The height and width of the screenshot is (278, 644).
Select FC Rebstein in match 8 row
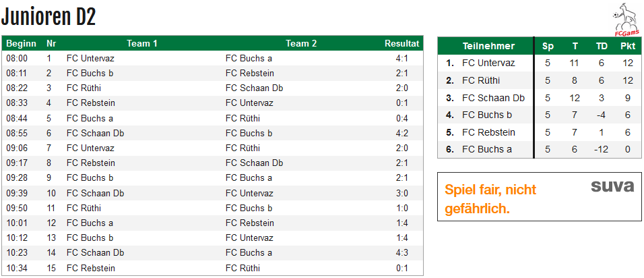pyautogui.click(x=91, y=163)
